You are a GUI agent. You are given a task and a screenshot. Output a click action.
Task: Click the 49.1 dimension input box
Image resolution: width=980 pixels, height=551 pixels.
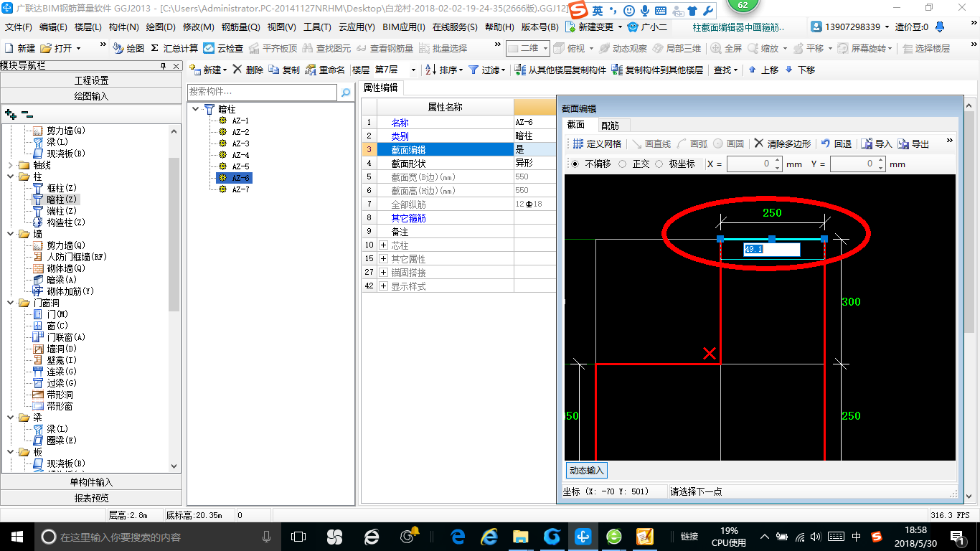[771, 250]
